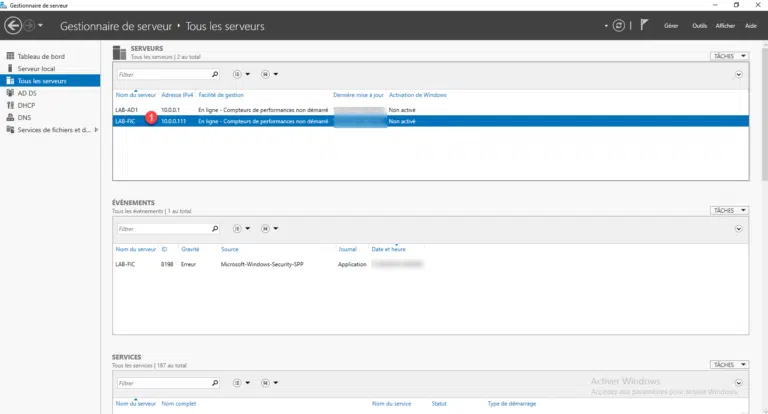Screen dimensions: 768x414
Task: Open the TÂCHES dropdown in Serveurs panel
Action: tap(729, 56)
